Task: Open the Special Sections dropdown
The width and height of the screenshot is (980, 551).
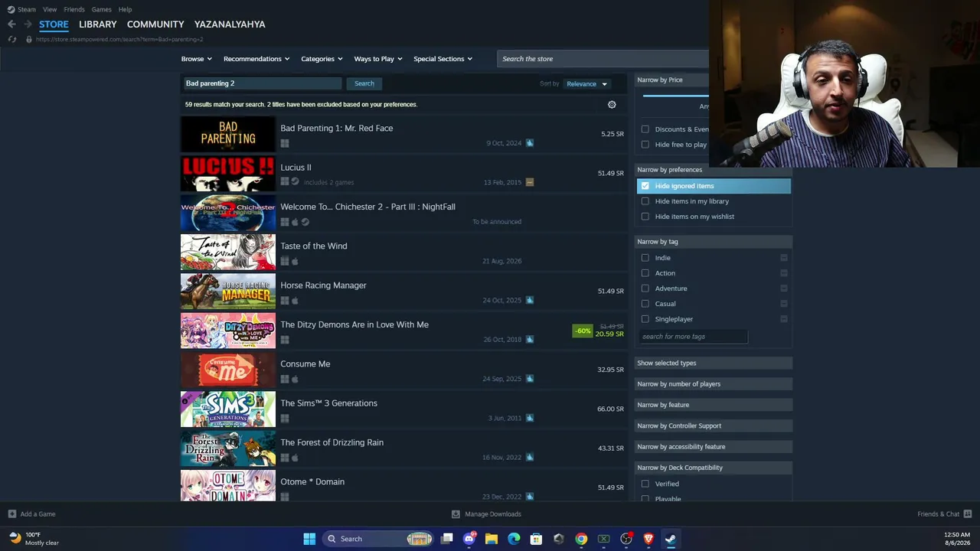Action: 443,59
